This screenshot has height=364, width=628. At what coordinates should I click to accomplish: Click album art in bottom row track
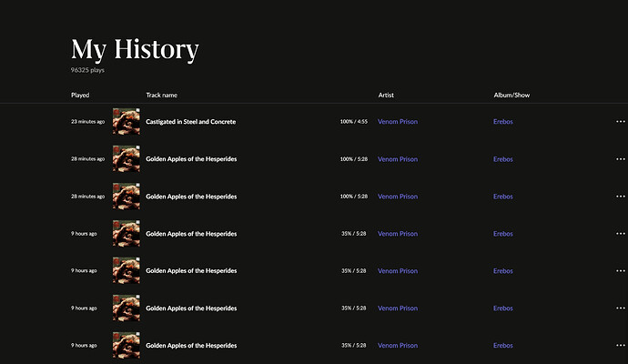click(x=127, y=345)
